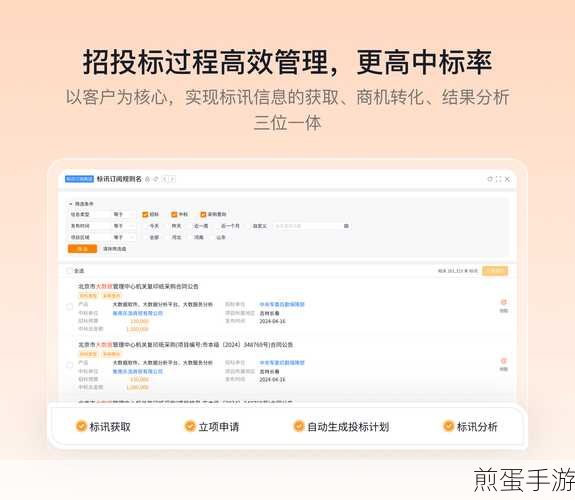Open the blue organization link on second listing's right column
This screenshot has height=500, width=575.
(x=282, y=363)
